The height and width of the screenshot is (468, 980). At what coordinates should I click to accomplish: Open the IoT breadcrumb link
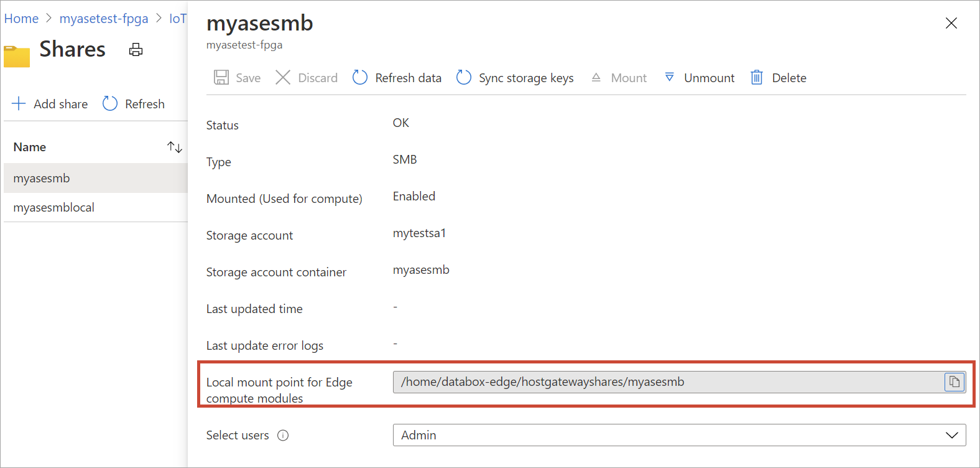pos(178,19)
